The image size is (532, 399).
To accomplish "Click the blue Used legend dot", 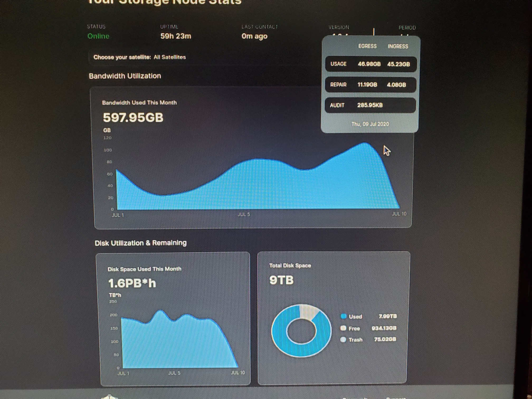I will pos(343,316).
